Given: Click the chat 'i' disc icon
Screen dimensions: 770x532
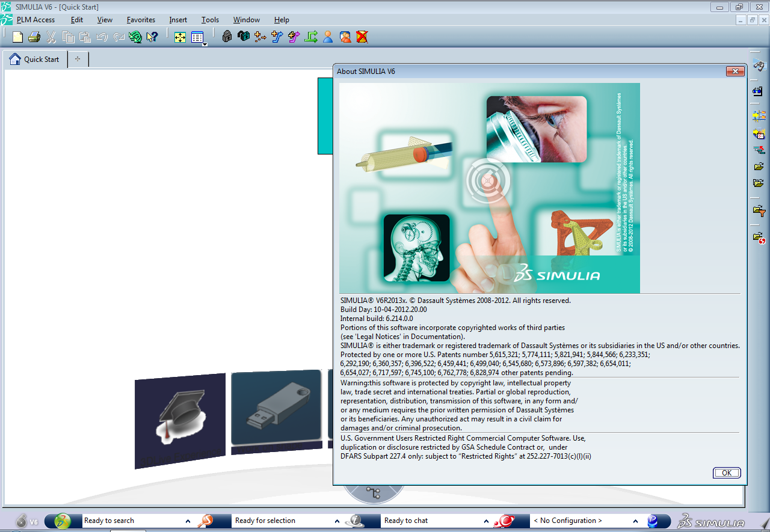Looking at the screenshot, I should 356,521.
